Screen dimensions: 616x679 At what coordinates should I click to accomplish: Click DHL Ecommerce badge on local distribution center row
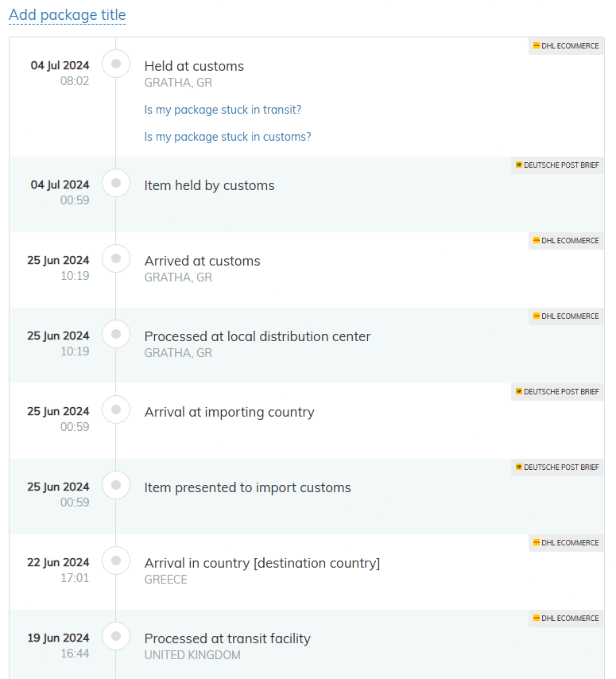click(x=566, y=316)
